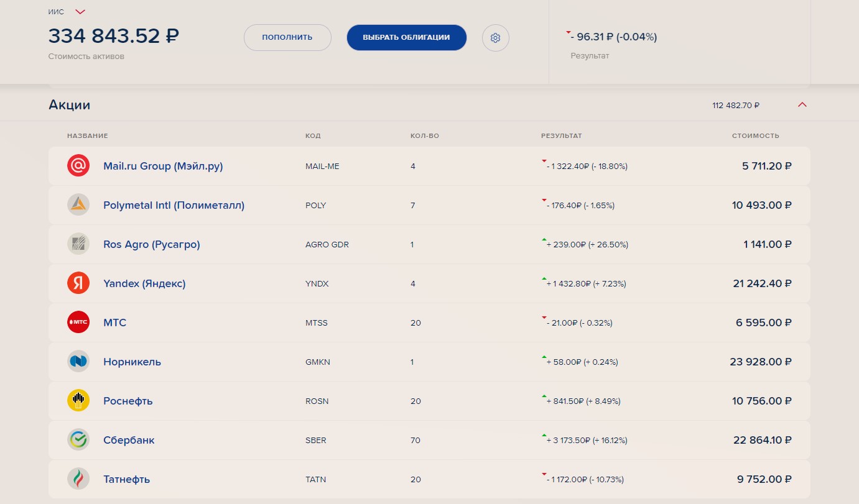Click Ros Agro value 1 141.00 ₽
The width and height of the screenshot is (859, 504).
pyautogui.click(x=768, y=245)
